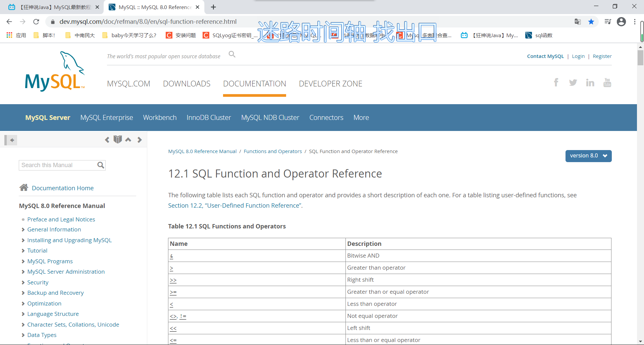Open the DOWNLOADS menu item
This screenshot has width=644, height=345.
(x=186, y=84)
